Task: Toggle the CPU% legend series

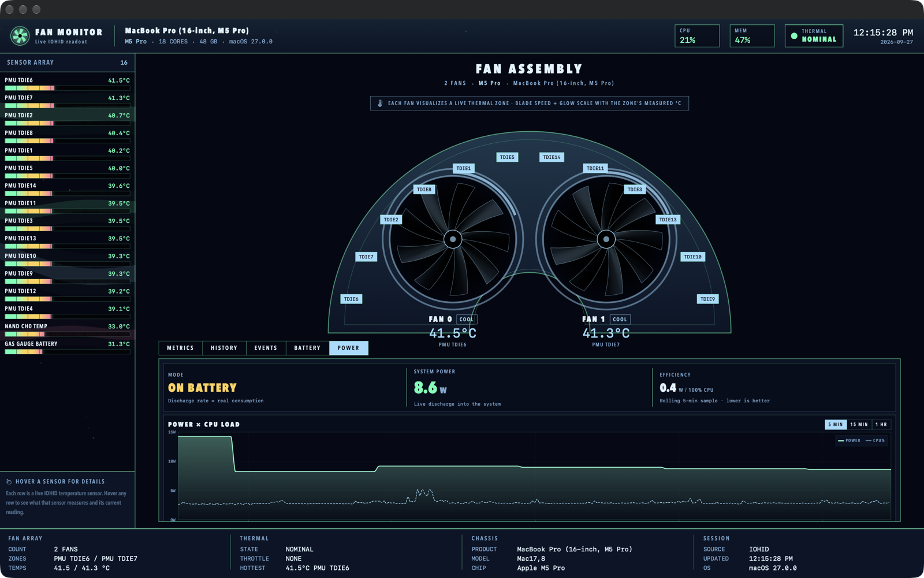Action: [875, 440]
